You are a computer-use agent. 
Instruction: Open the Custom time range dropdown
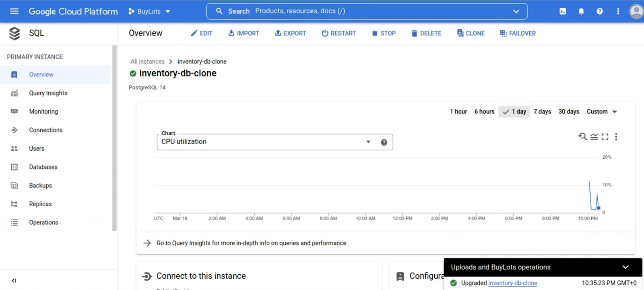(x=602, y=112)
